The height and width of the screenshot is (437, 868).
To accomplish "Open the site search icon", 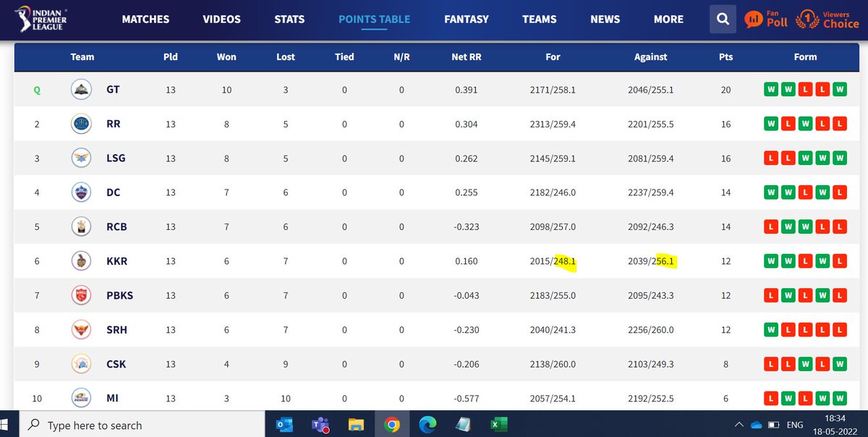I will (722, 20).
